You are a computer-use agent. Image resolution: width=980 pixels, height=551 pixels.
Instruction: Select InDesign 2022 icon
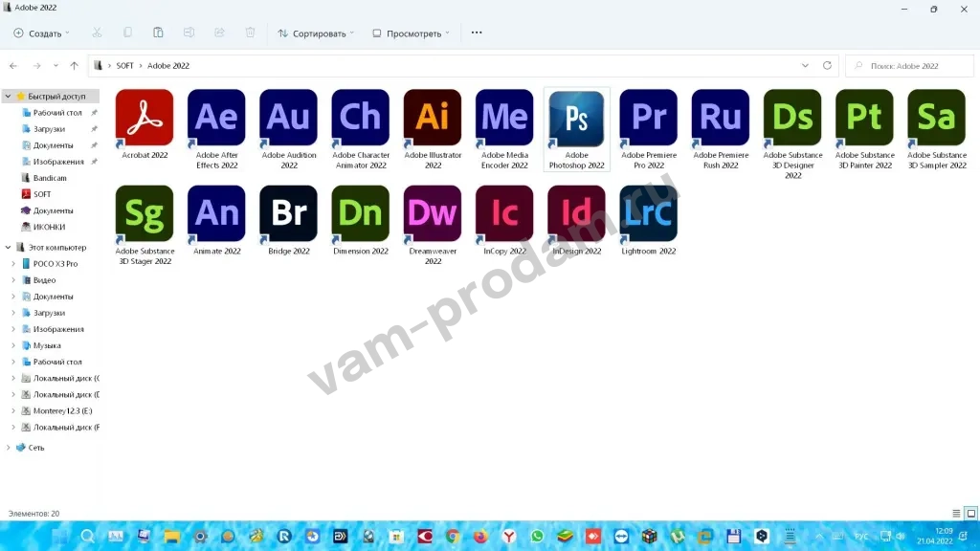pyautogui.click(x=576, y=213)
